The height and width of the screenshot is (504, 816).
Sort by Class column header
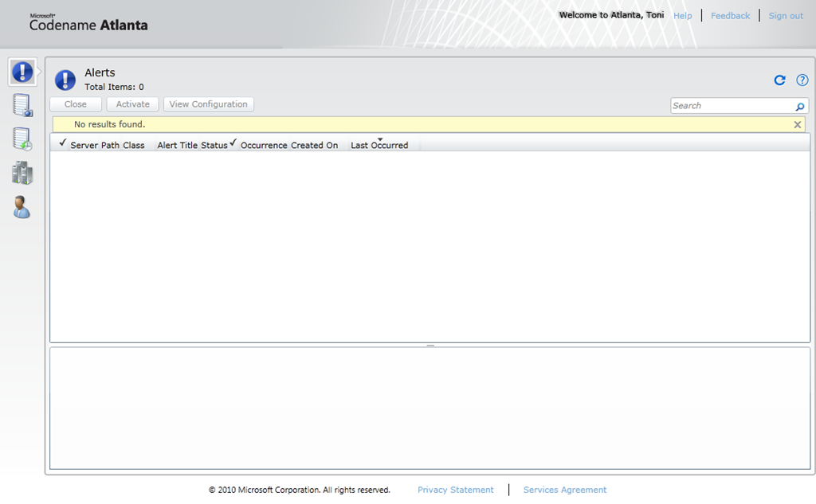[134, 145]
